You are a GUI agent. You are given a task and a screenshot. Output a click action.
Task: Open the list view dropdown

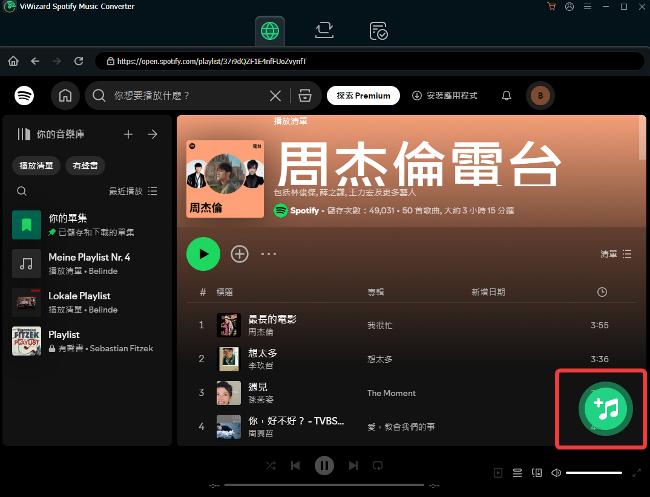click(x=616, y=254)
